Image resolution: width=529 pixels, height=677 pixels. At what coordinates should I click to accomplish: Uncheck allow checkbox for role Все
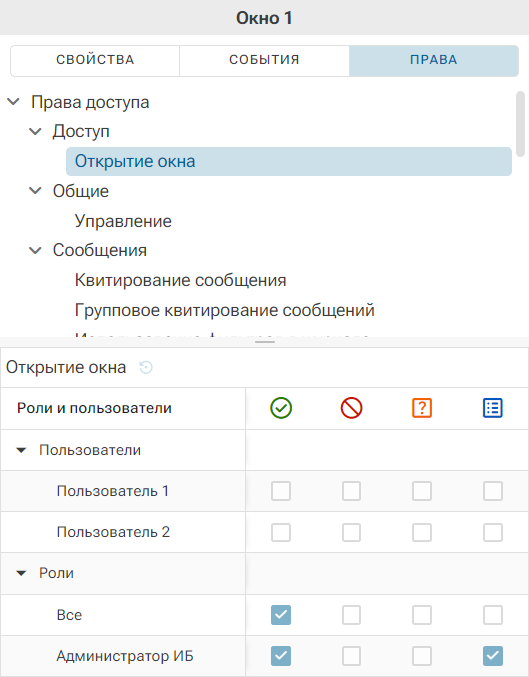[x=281, y=615]
